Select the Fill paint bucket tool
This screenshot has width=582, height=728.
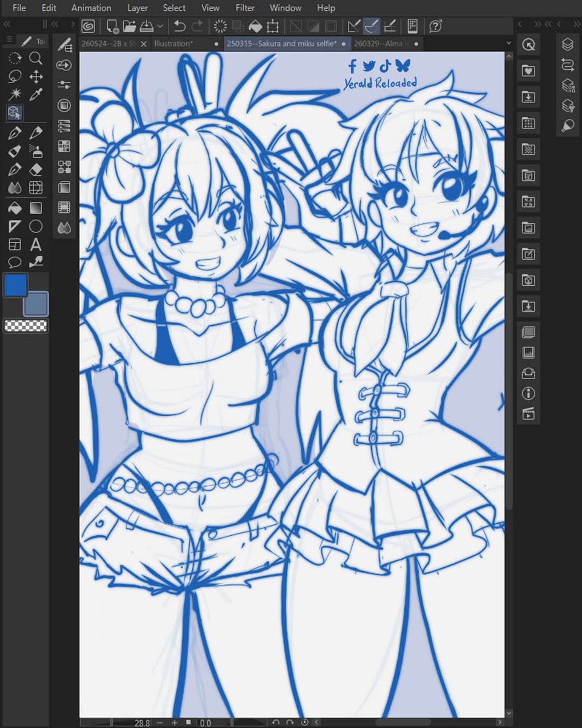(x=15, y=208)
